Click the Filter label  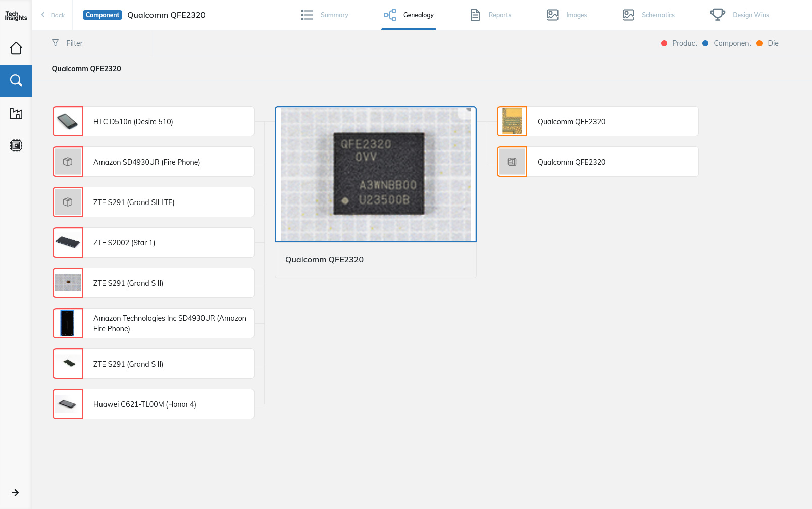coord(74,43)
